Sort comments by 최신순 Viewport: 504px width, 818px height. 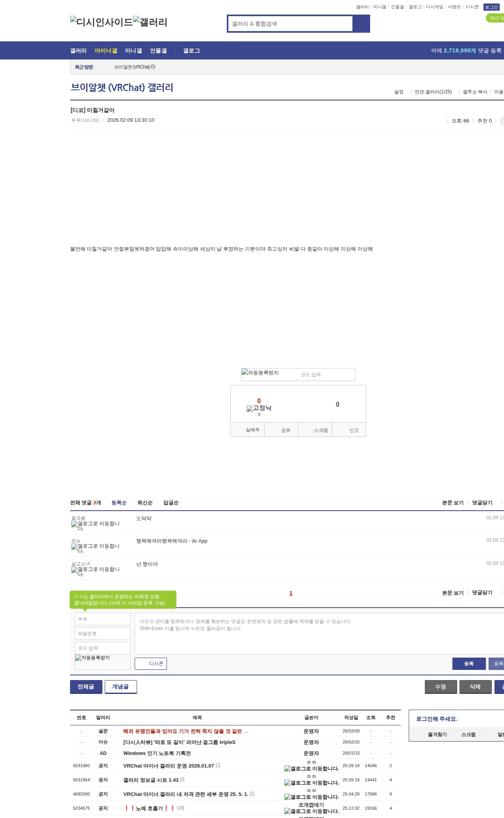click(x=145, y=503)
